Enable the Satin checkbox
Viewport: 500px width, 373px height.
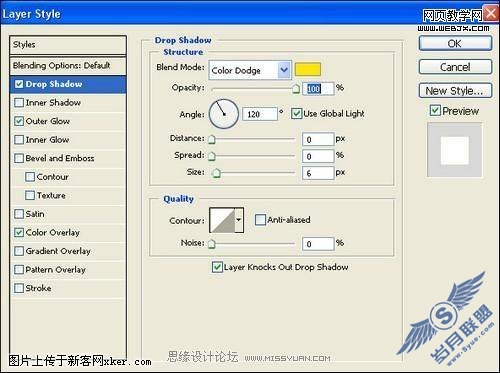click(19, 214)
